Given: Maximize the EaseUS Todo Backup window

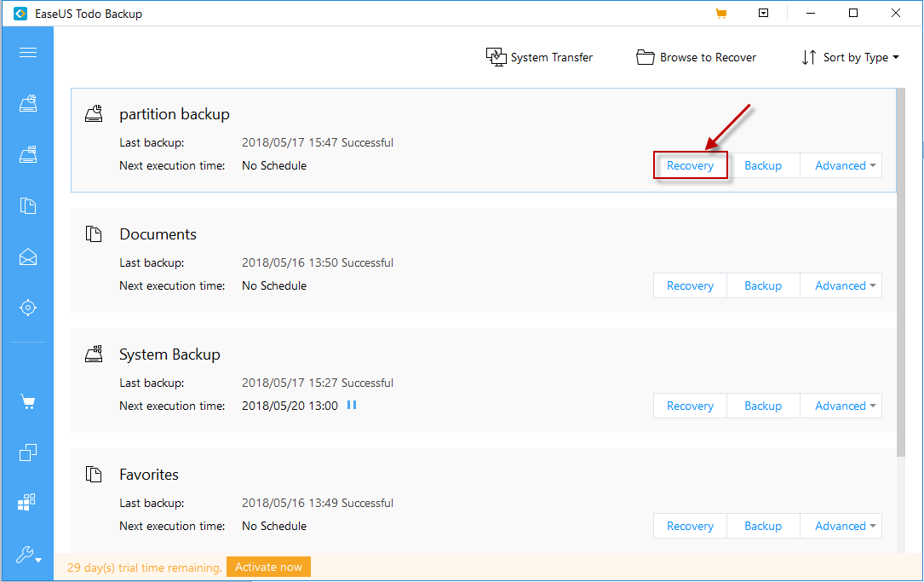Looking at the screenshot, I should [853, 13].
